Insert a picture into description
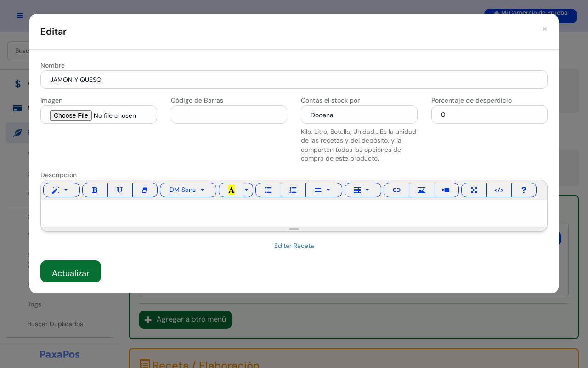This screenshot has width=588, height=368. click(x=421, y=190)
